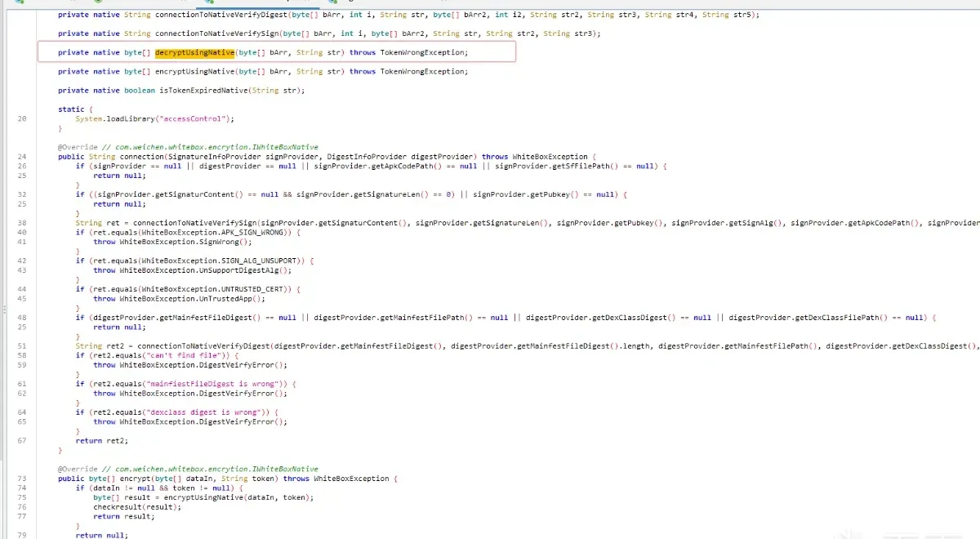Click line number 67 in the gutter
This screenshot has height=539, width=980.
tap(21, 440)
